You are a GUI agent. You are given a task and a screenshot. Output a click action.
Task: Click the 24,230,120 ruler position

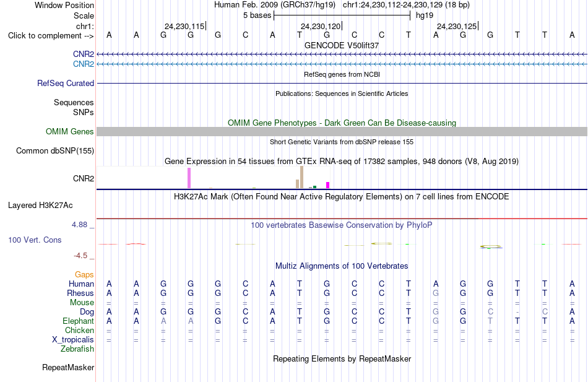pyautogui.click(x=321, y=26)
